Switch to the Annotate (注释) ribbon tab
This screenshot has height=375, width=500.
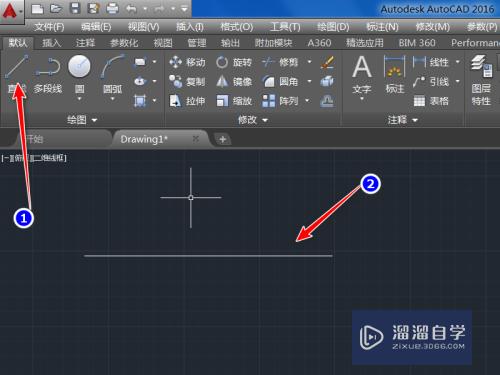coord(85,43)
